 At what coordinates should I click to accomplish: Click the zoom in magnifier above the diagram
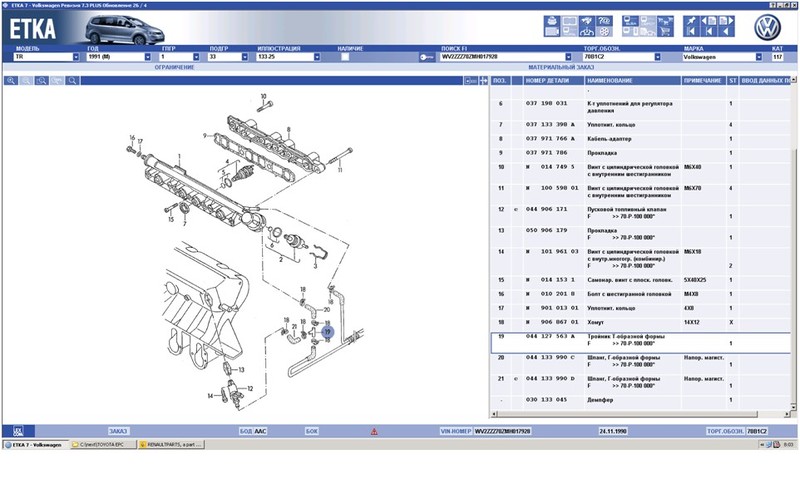[11, 80]
